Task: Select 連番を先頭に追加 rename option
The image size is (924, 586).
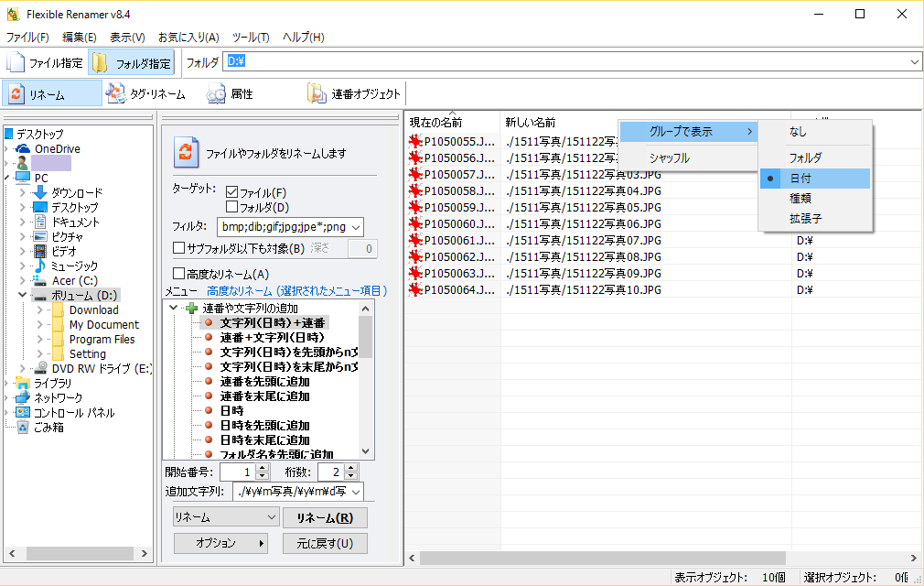Action: tap(265, 382)
